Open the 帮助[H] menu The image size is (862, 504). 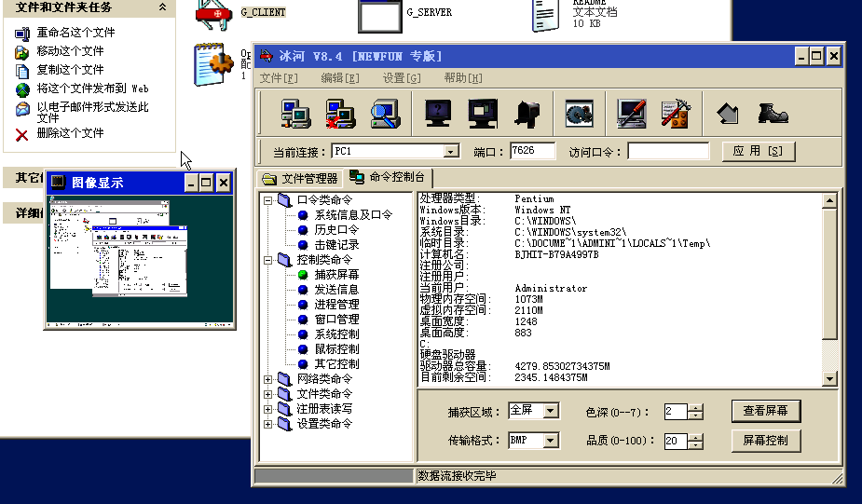click(463, 78)
